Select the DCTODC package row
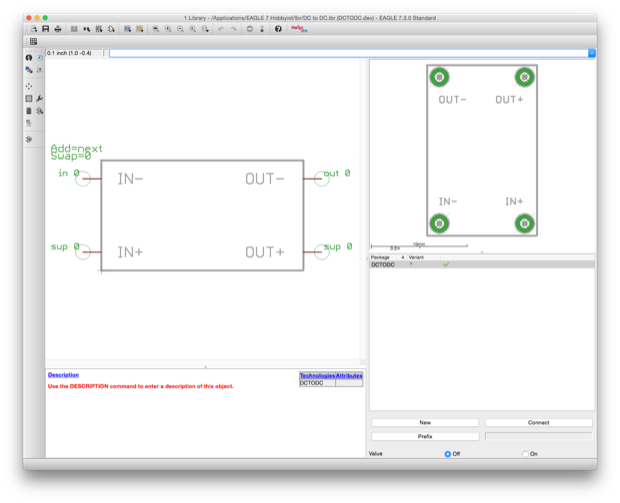 482,265
